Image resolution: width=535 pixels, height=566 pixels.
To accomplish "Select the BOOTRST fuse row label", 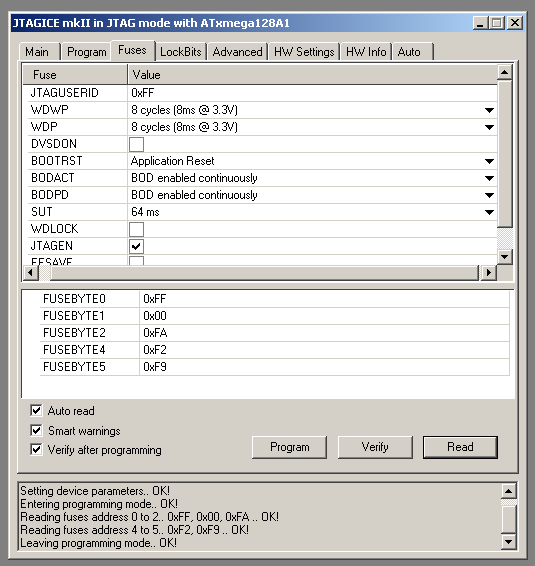I will pos(57,161).
